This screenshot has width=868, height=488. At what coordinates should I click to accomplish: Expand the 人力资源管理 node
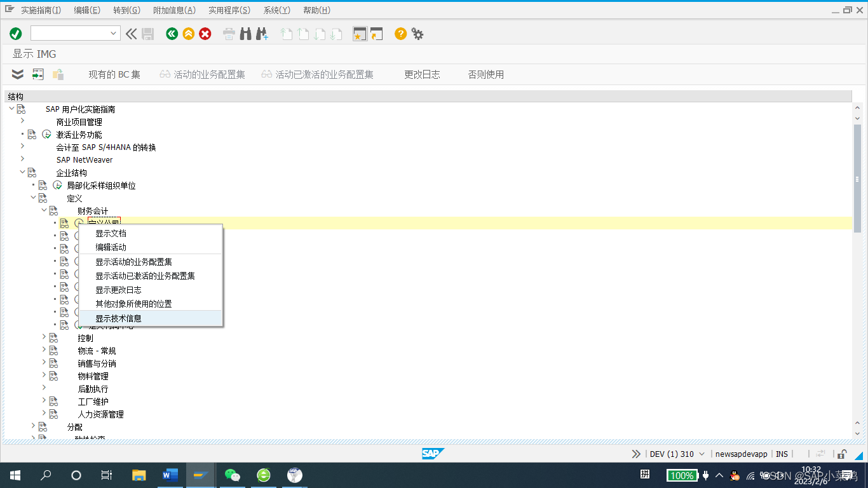[44, 413]
